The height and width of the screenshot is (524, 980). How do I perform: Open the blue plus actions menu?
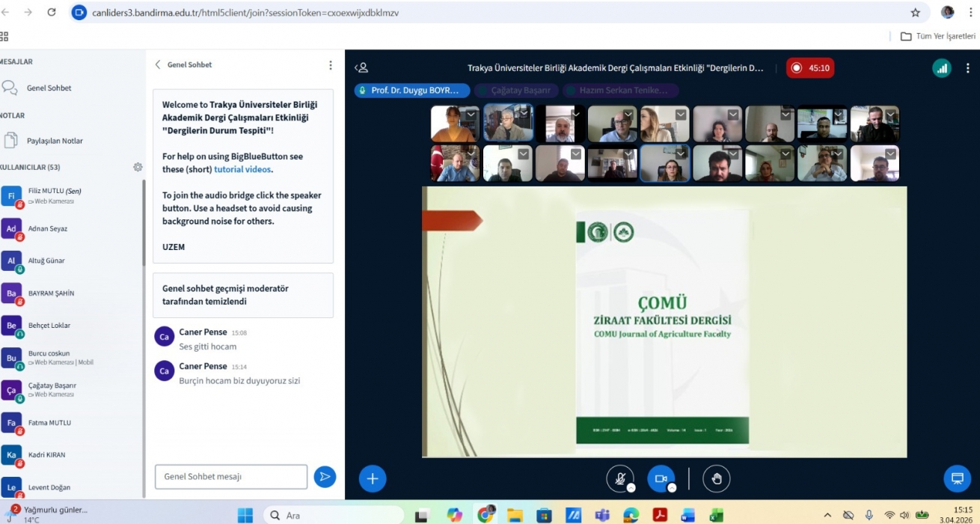pos(373,479)
